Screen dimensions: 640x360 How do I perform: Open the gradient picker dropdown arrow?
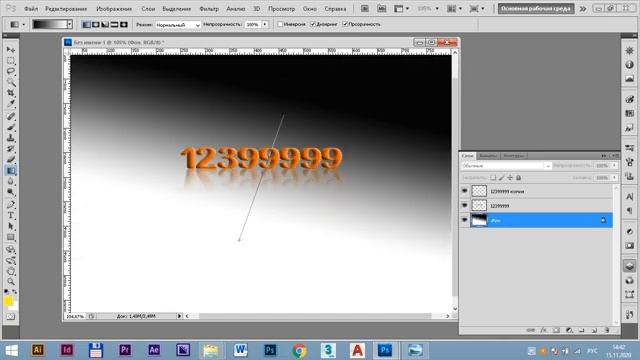pos(70,24)
